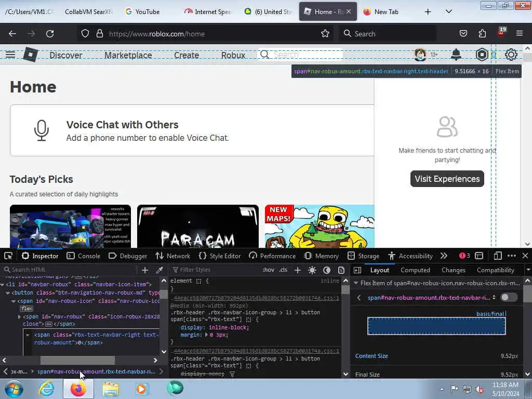Select an iframe as the target document
Image resolution: width=532 pixels, height=399 pixels.
(478, 256)
